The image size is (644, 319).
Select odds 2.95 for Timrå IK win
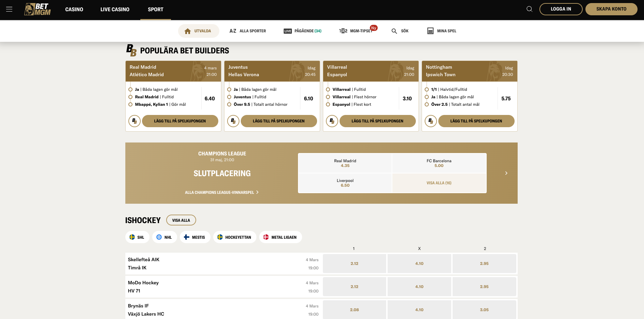pos(484,264)
